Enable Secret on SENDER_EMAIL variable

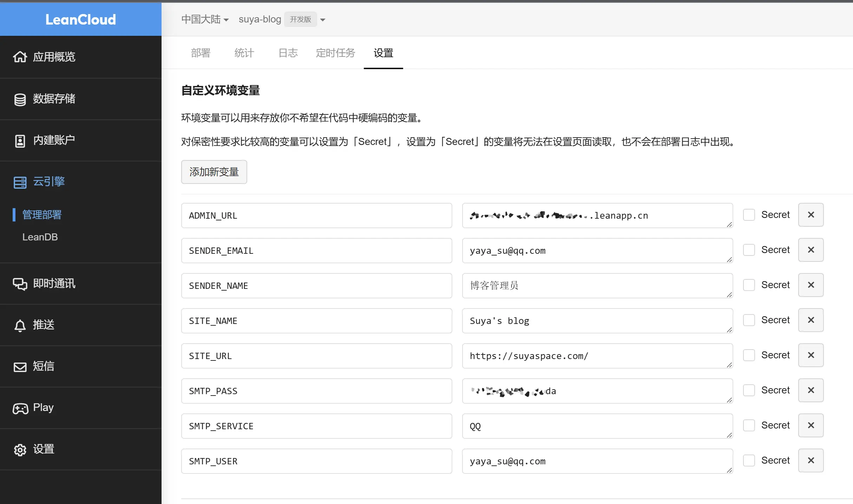coord(749,250)
